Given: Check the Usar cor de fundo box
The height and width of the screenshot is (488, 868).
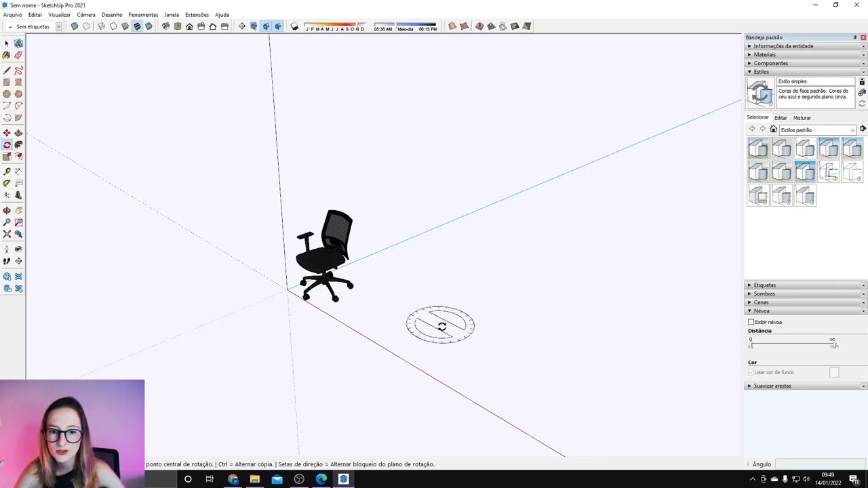Looking at the screenshot, I should coord(751,372).
